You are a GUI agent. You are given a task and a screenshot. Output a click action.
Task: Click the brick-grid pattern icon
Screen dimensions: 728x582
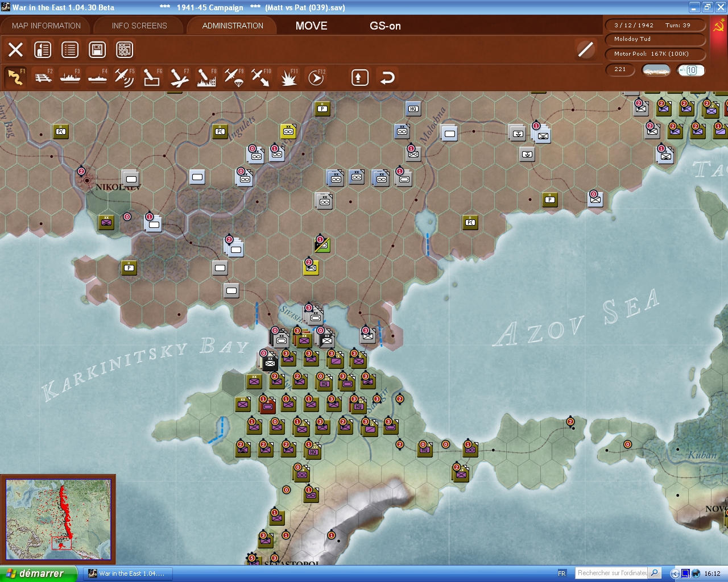(x=125, y=49)
